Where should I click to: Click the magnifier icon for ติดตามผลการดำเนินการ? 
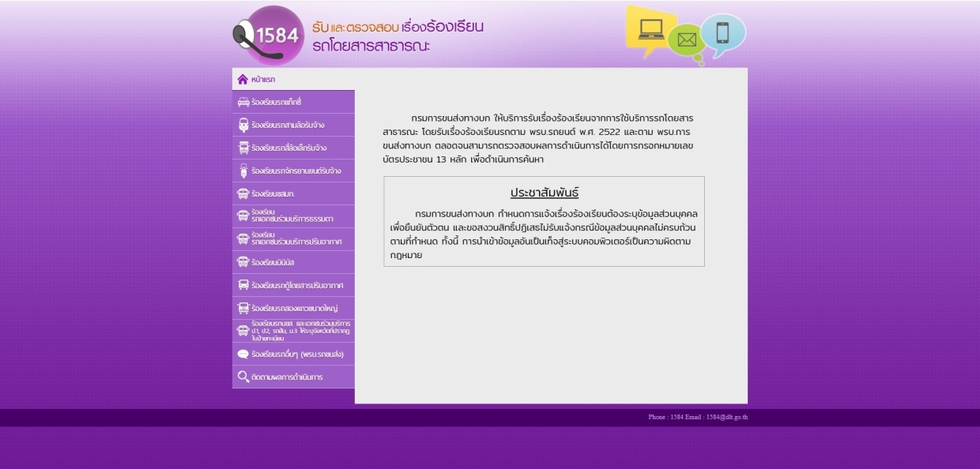click(x=243, y=377)
